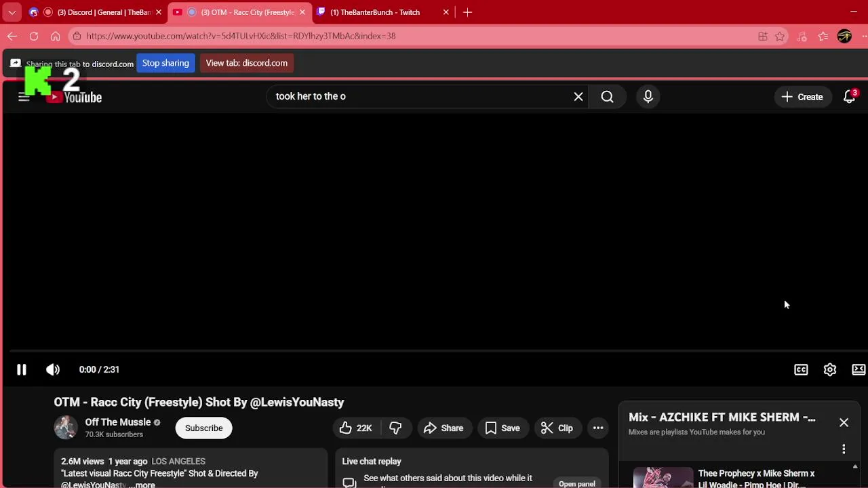
Task: Open Off The Mussle channel name link
Action: point(118,422)
